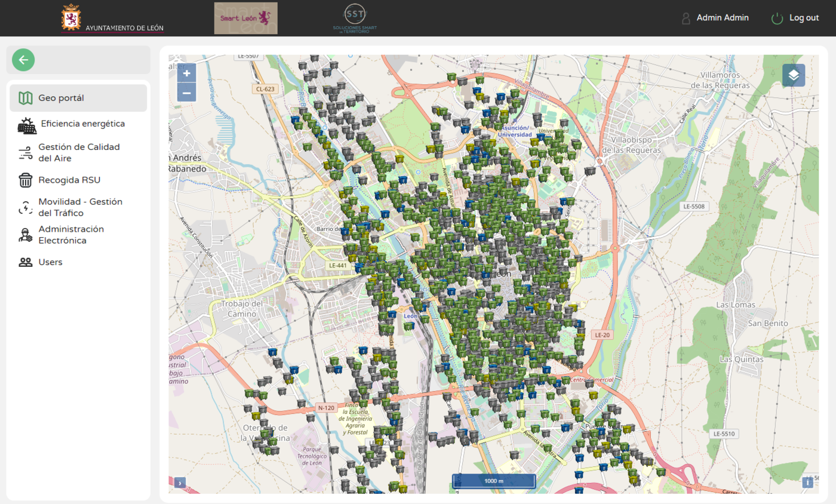This screenshot has height=504, width=836.
Task: Click the LE-20 road shield
Action: [602, 335]
